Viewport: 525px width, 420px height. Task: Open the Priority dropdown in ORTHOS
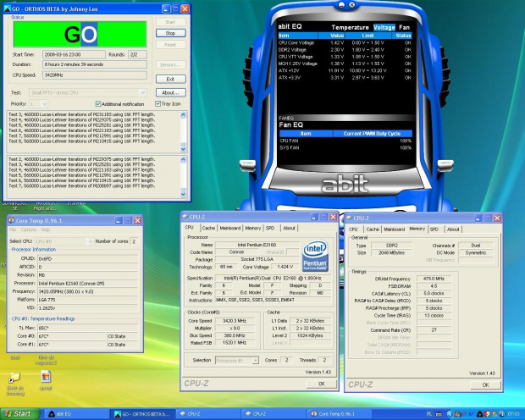point(44,104)
